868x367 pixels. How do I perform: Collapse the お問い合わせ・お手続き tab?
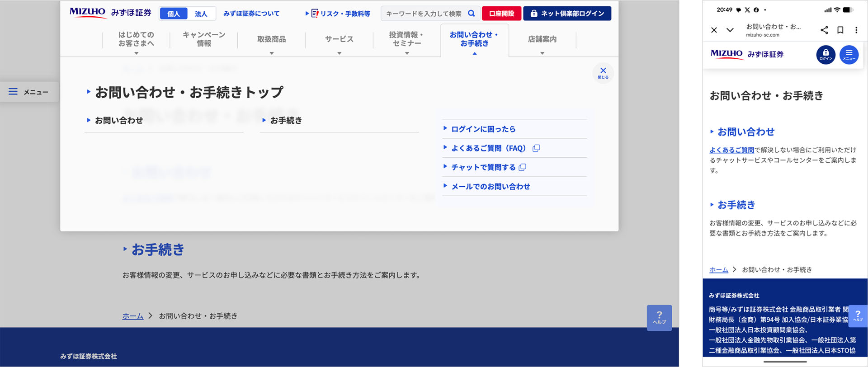pyautogui.click(x=474, y=40)
